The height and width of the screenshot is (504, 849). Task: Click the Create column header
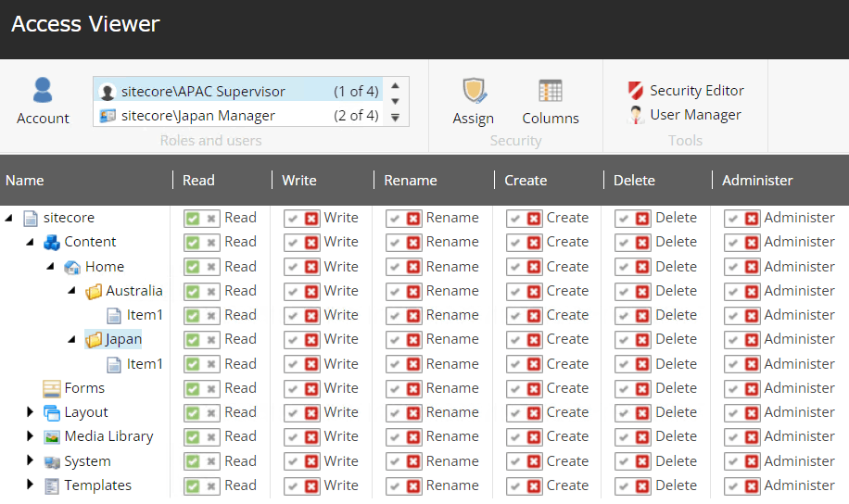tap(526, 181)
